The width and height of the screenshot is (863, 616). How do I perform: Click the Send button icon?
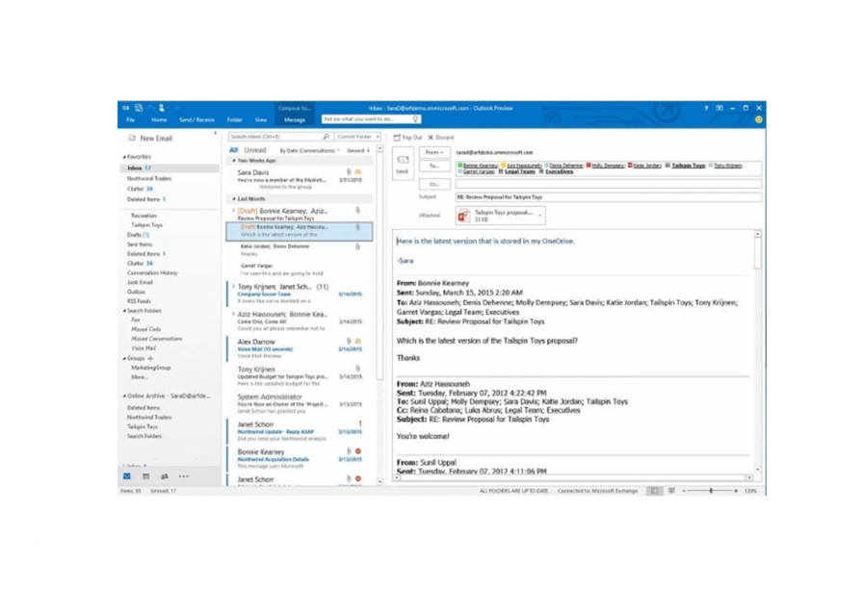[x=403, y=164]
